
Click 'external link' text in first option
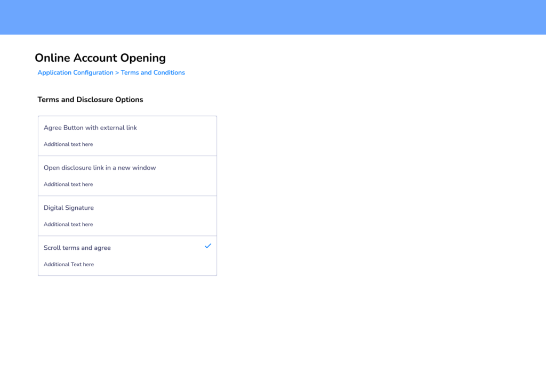coord(119,128)
